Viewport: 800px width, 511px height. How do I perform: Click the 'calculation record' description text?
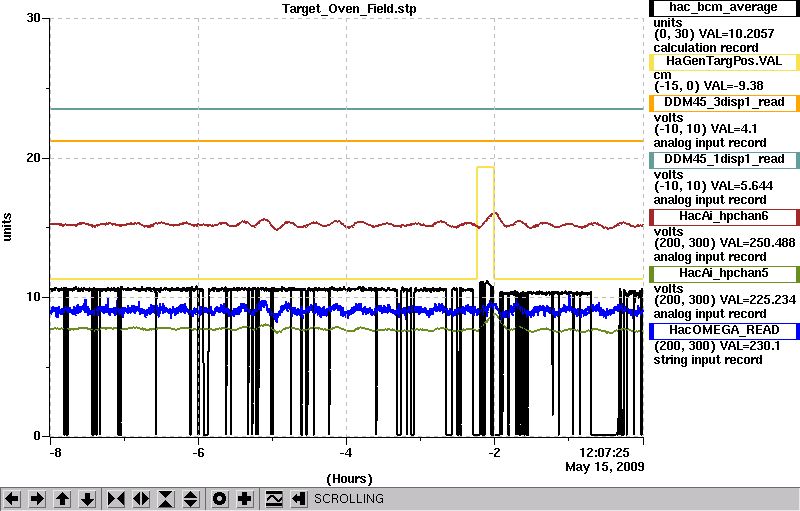[x=706, y=47]
